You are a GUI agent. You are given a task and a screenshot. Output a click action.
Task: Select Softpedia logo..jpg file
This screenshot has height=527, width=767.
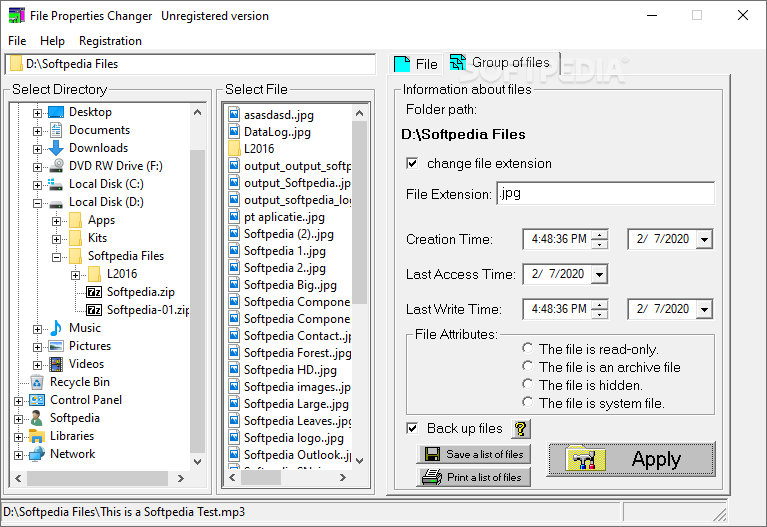point(293,438)
